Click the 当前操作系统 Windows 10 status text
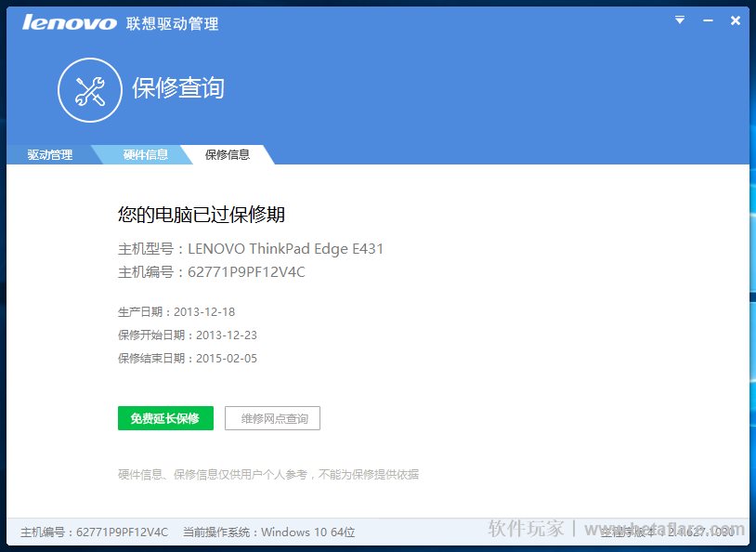The width and height of the screenshot is (756, 552). (x=269, y=532)
